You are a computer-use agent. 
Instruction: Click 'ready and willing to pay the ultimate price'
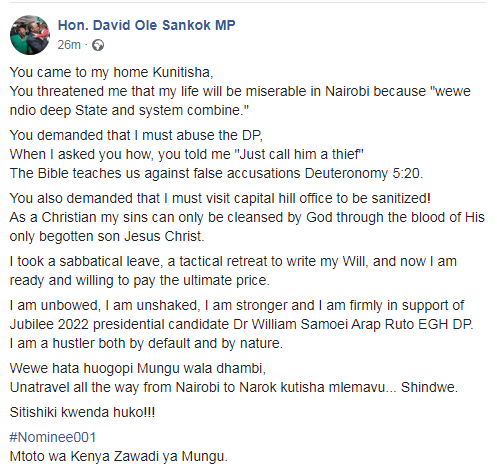click(x=140, y=280)
